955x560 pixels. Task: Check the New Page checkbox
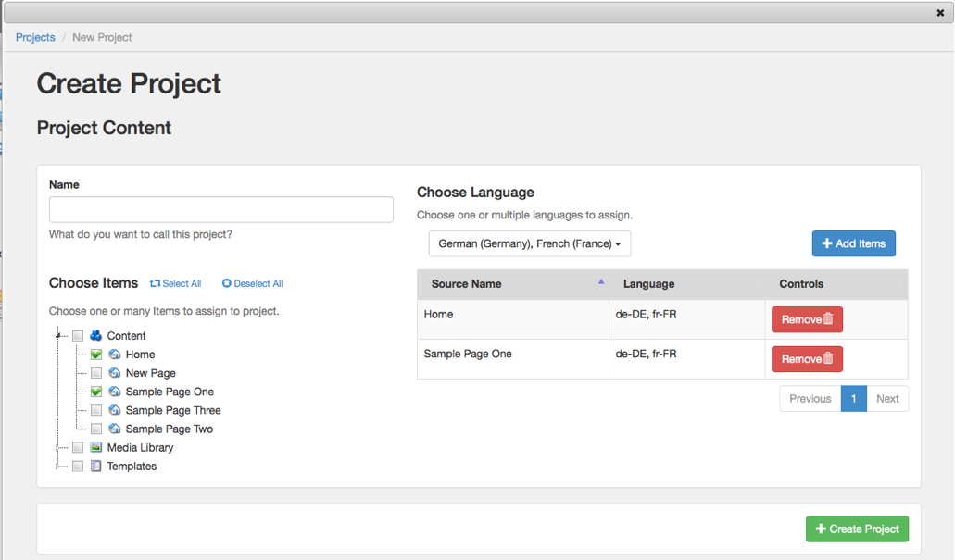pos(96,373)
